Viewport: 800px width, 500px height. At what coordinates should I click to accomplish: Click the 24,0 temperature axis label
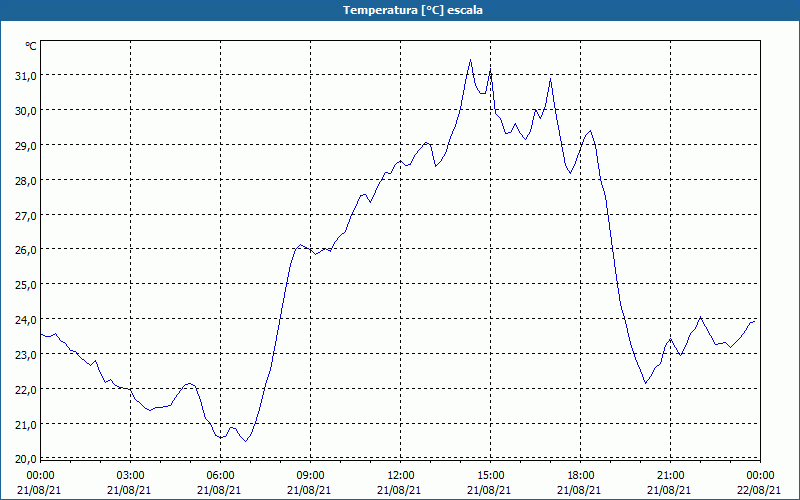(26, 319)
